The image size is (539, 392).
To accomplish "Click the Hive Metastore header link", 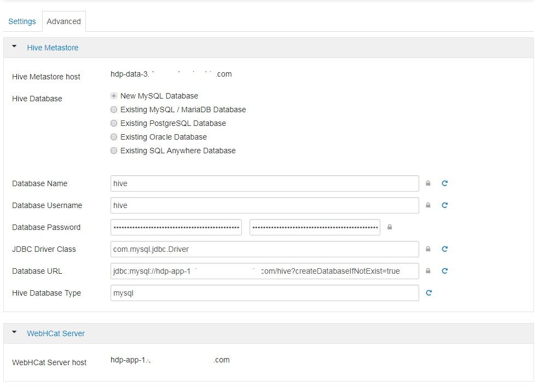I will click(x=53, y=48).
